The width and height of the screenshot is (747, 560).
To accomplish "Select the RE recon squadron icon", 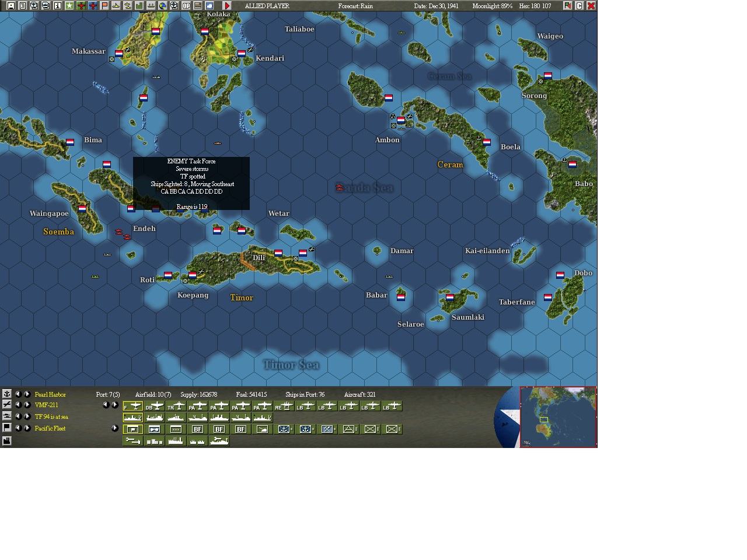I will 284,406.
